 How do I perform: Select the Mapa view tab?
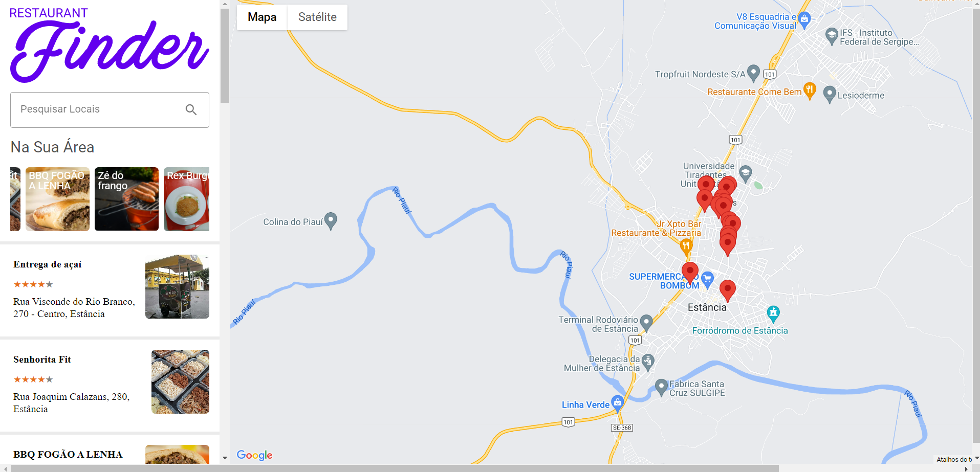pos(262,17)
